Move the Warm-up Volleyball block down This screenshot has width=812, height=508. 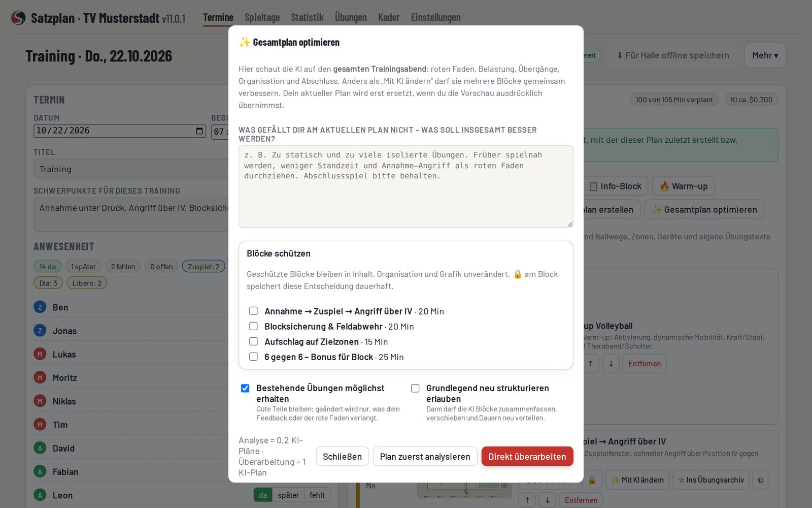[x=611, y=364]
